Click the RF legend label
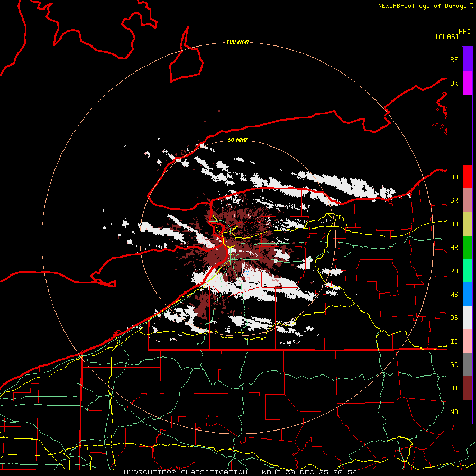476x476 pixels. point(454,59)
